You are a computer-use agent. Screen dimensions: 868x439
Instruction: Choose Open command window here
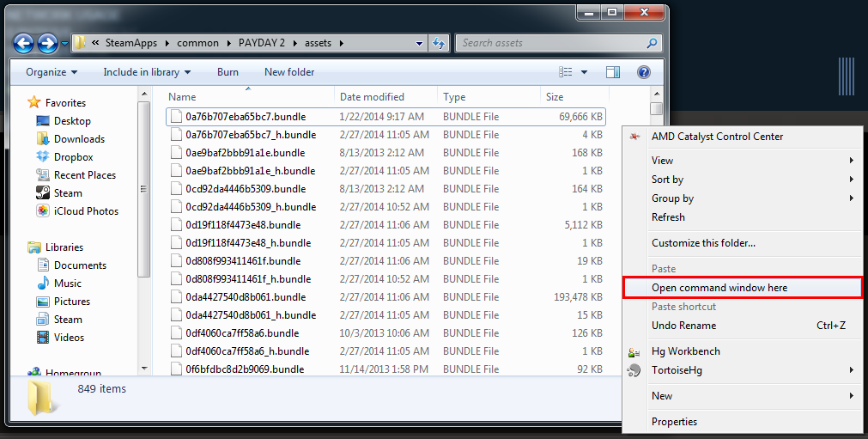(743, 288)
